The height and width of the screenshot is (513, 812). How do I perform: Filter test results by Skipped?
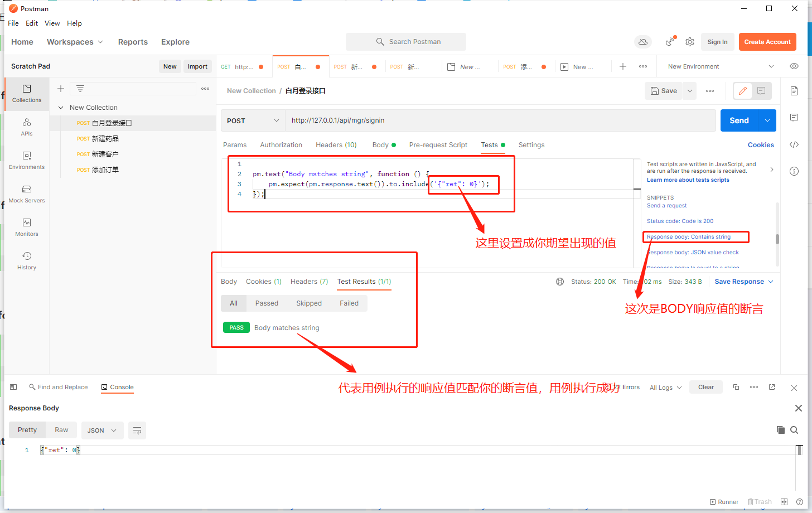(x=309, y=303)
